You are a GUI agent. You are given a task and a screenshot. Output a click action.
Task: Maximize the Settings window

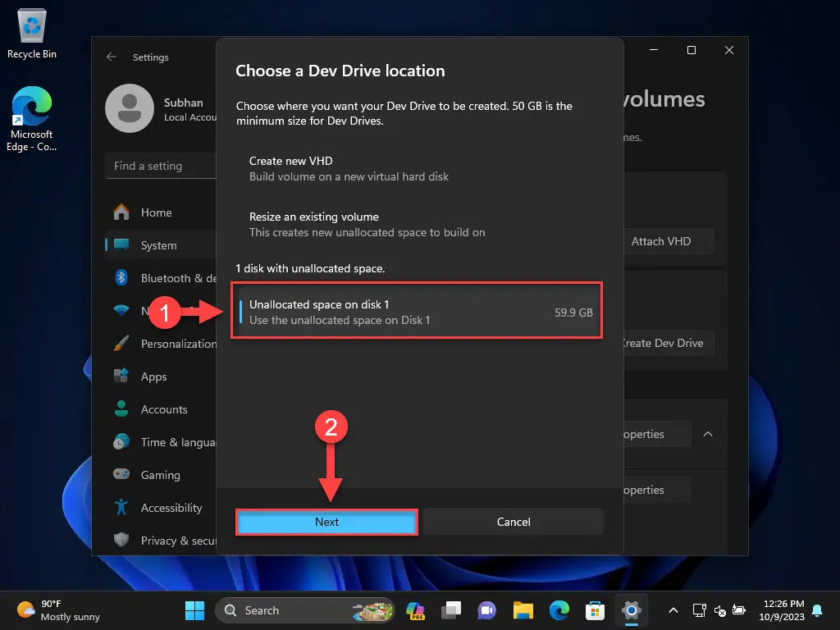[x=692, y=50]
